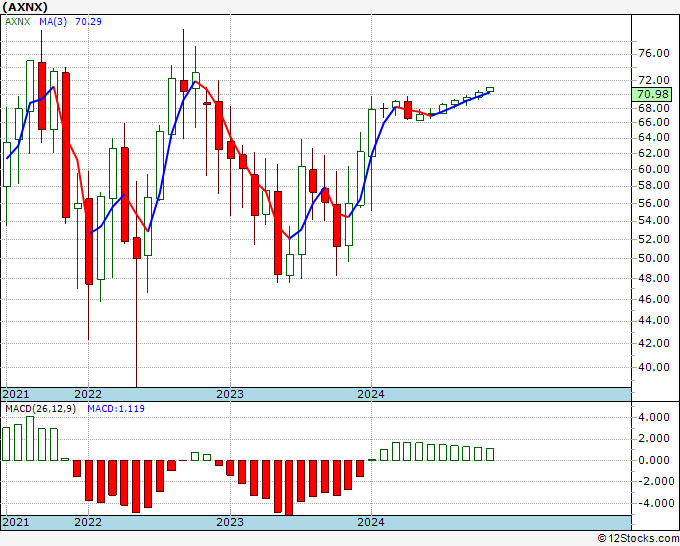Click 2022 on the price chart timeline

click(88, 394)
